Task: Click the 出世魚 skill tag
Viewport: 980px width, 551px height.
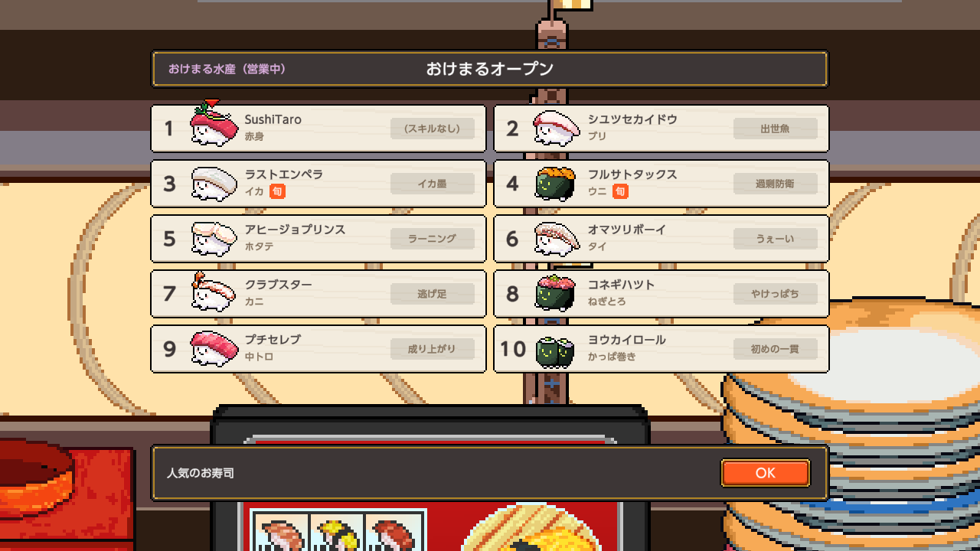Action: [776, 129]
